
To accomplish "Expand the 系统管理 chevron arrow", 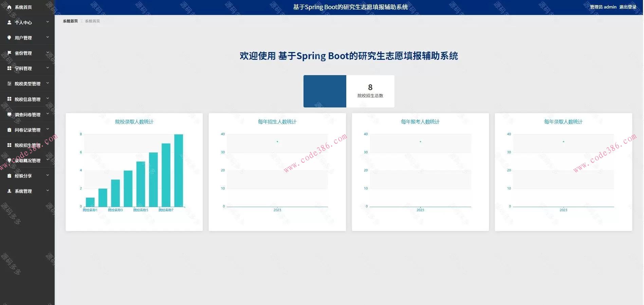I will [x=48, y=191].
